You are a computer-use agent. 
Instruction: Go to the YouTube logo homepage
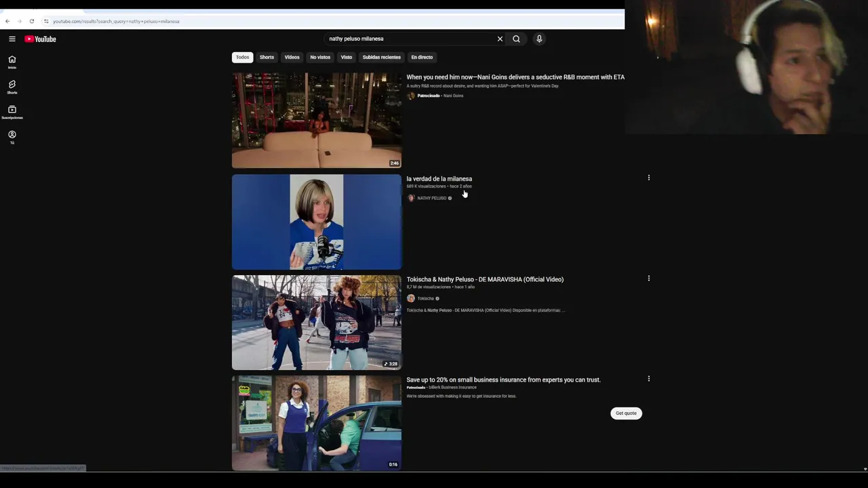coord(40,39)
